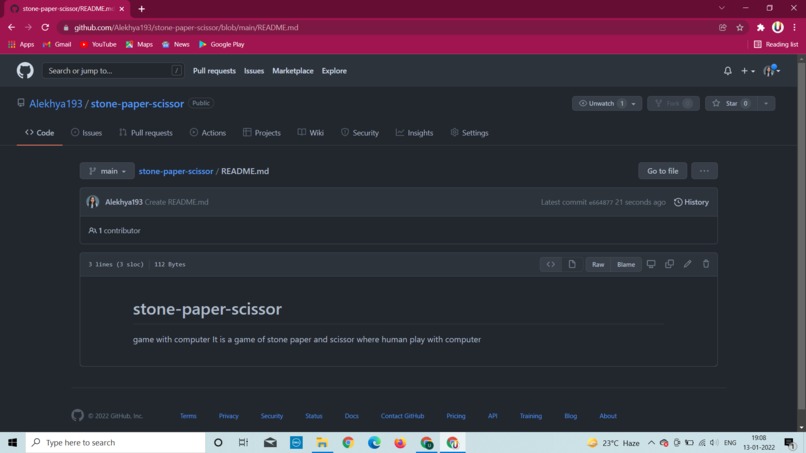Open Microsoft Edge from the taskbar
The width and height of the screenshot is (806, 453).
coord(374,442)
